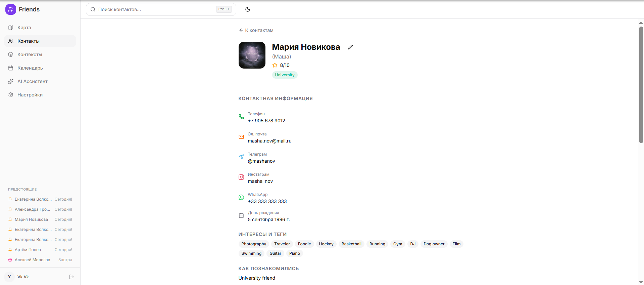Open upcoming Алексей Морозов reminder
The height and width of the screenshot is (285, 644).
tap(40, 260)
